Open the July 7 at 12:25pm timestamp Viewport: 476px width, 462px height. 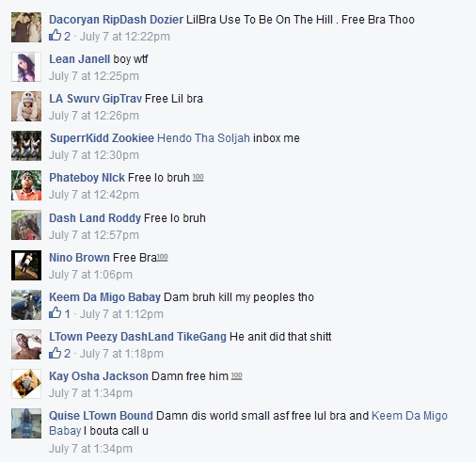coord(94,76)
